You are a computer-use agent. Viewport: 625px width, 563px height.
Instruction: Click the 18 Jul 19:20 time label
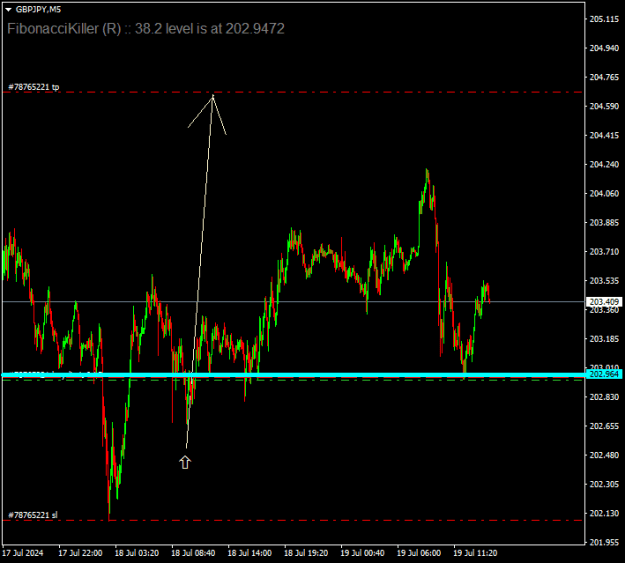tap(306, 553)
